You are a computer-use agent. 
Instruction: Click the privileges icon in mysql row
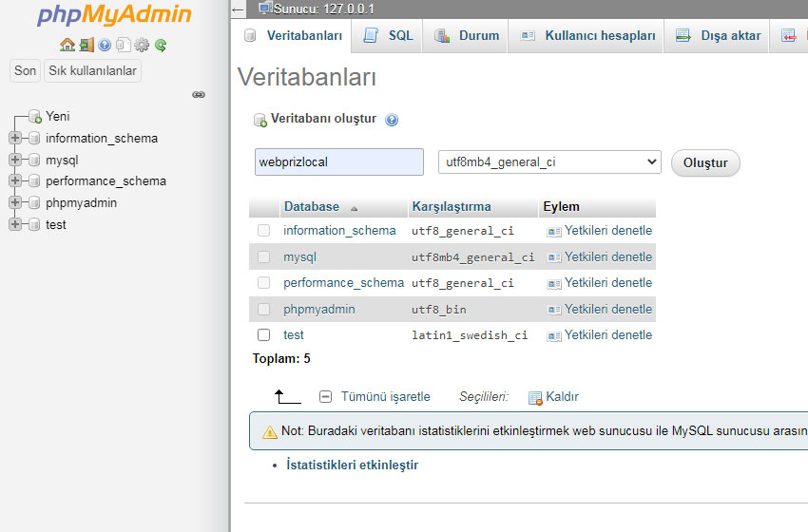[554, 257]
